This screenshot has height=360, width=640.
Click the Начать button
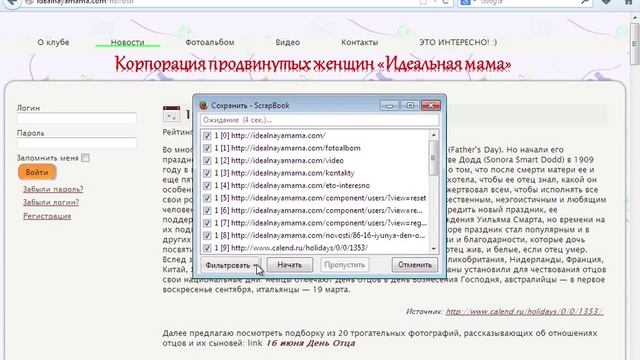[x=290, y=265]
